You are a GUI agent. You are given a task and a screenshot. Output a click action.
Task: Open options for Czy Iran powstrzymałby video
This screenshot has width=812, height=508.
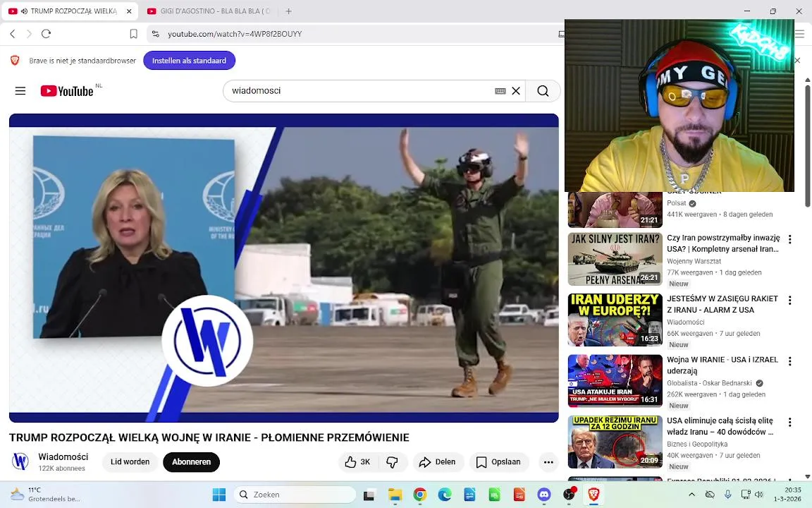tap(789, 239)
